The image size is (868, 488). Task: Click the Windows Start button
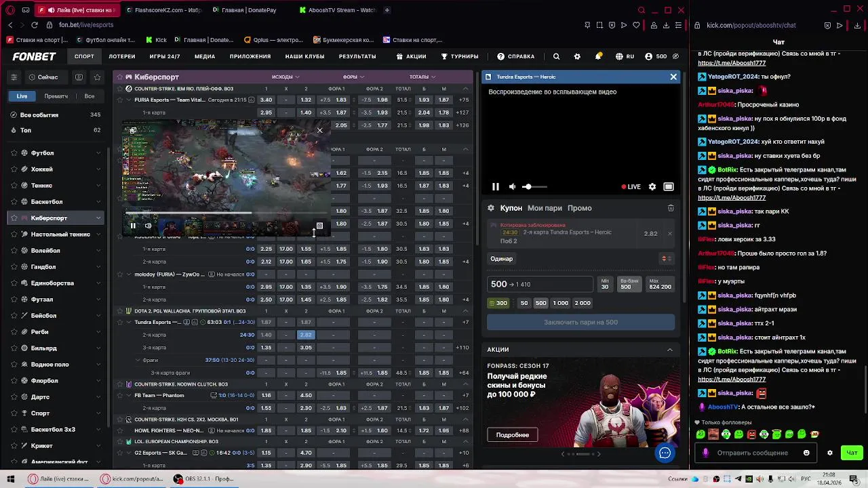point(10,479)
